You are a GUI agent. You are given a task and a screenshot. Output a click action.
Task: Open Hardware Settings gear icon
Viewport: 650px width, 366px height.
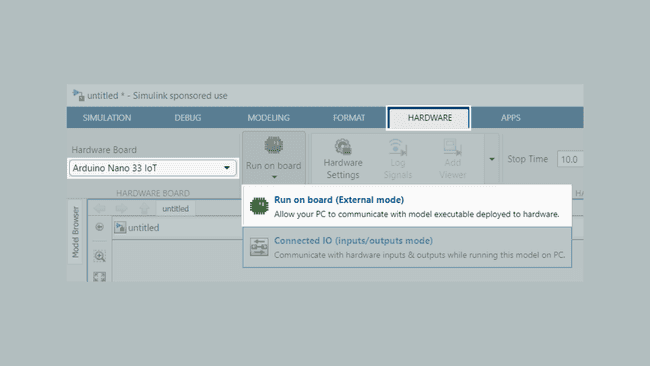click(343, 147)
